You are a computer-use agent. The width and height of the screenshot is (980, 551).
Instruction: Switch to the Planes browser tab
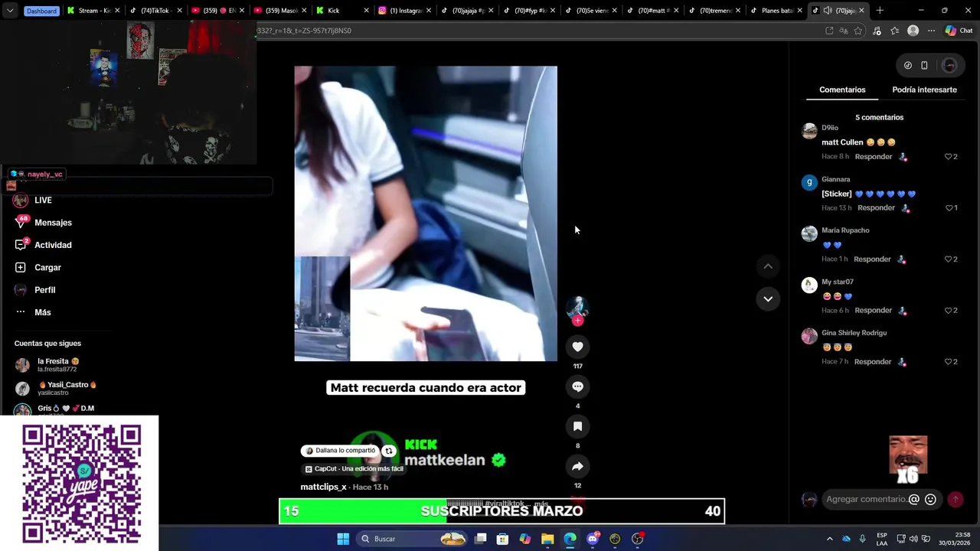pos(775,11)
